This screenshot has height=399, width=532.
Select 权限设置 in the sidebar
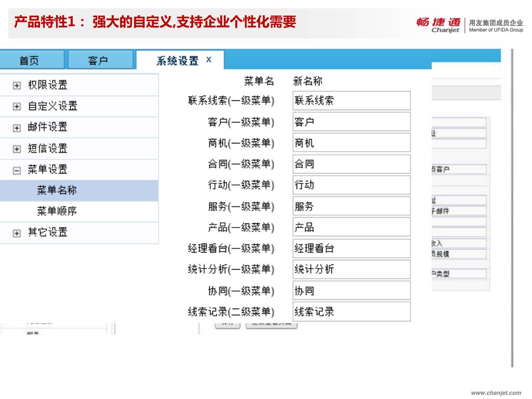point(47,85)
